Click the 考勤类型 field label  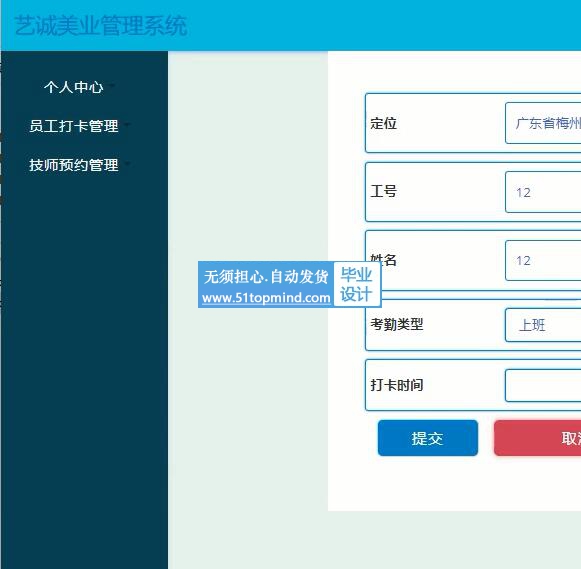pyautogui.click(x=396, y=324)
